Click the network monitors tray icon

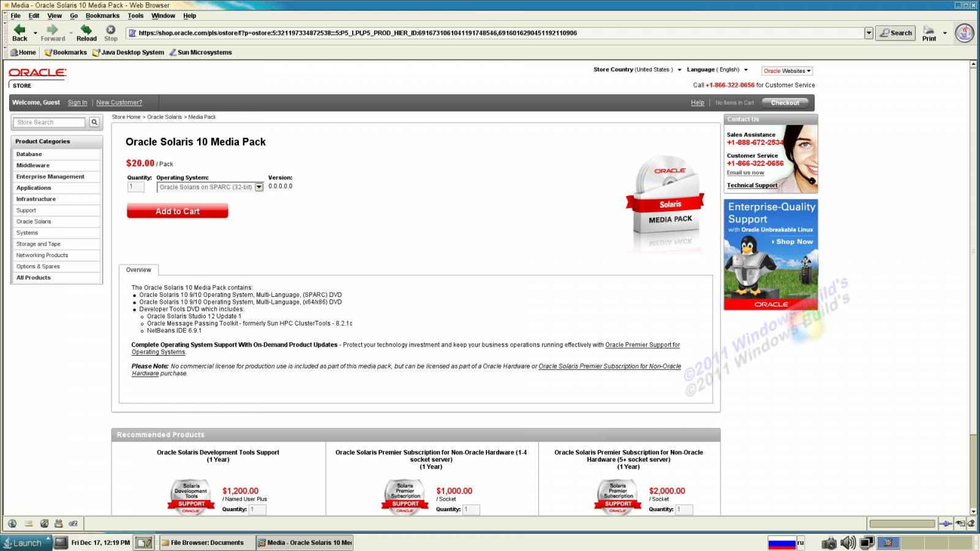867,543
